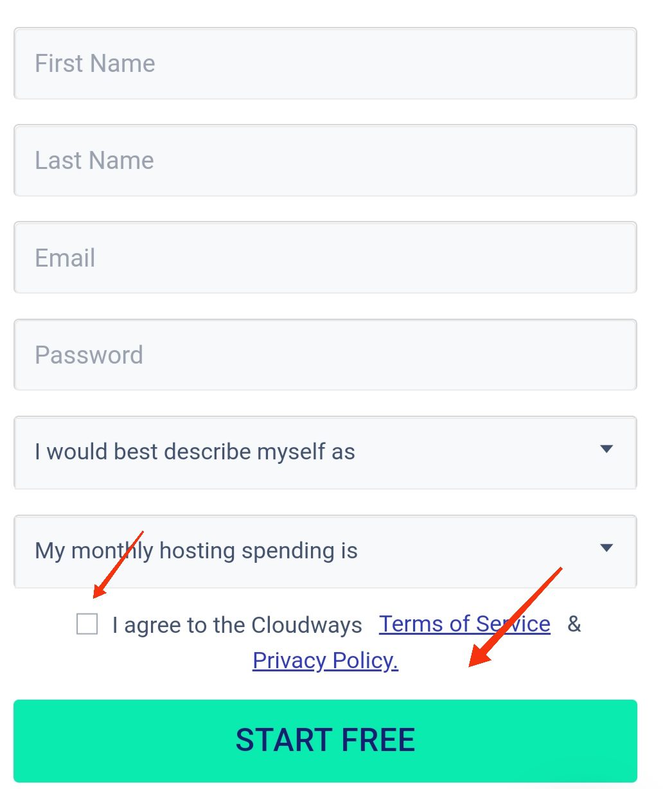Click the 'Email' placeholder text
The image size is (672, 789).
(65, 258)
